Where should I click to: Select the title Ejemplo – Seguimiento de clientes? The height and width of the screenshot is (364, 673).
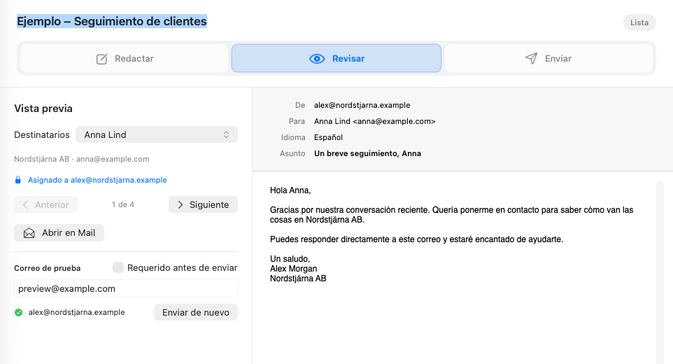[x=112, y=21]
